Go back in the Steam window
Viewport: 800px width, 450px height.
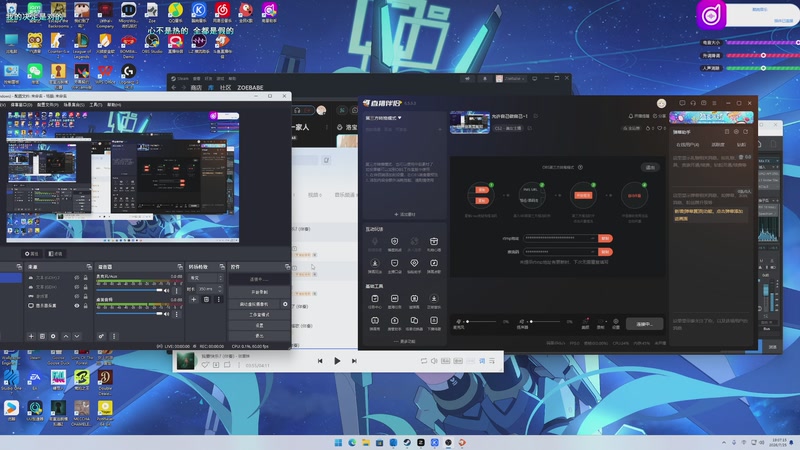[174, 88]
